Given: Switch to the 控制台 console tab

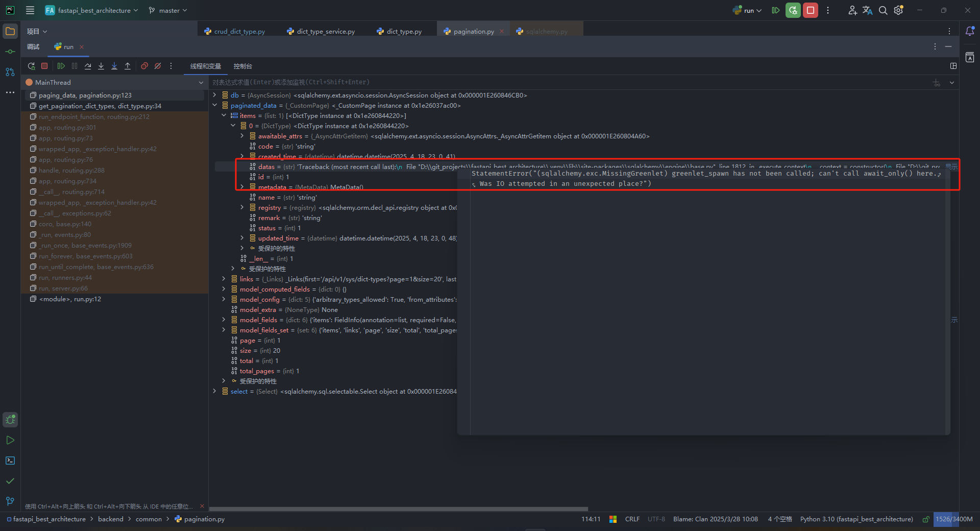Looking at the screenshot, I should (242, 66).
